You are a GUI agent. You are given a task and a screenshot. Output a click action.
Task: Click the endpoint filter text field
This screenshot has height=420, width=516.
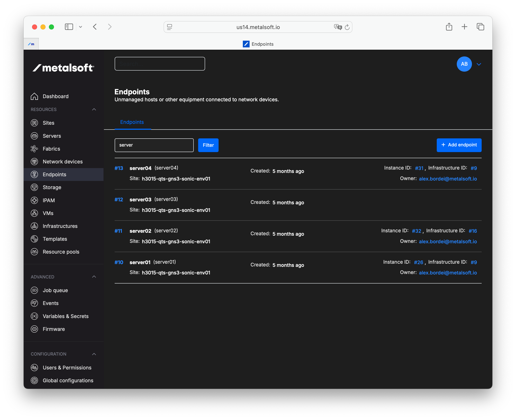tap(154, 145)
